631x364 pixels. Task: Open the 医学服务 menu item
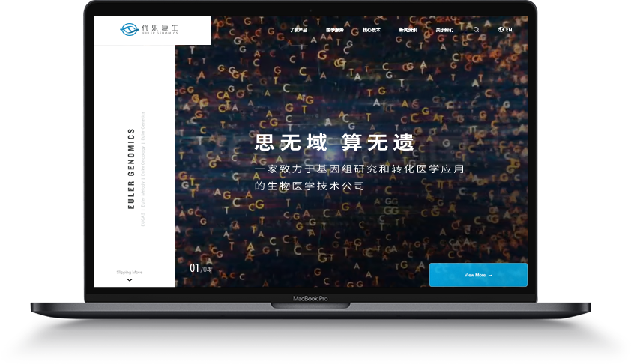pos(335,30)
